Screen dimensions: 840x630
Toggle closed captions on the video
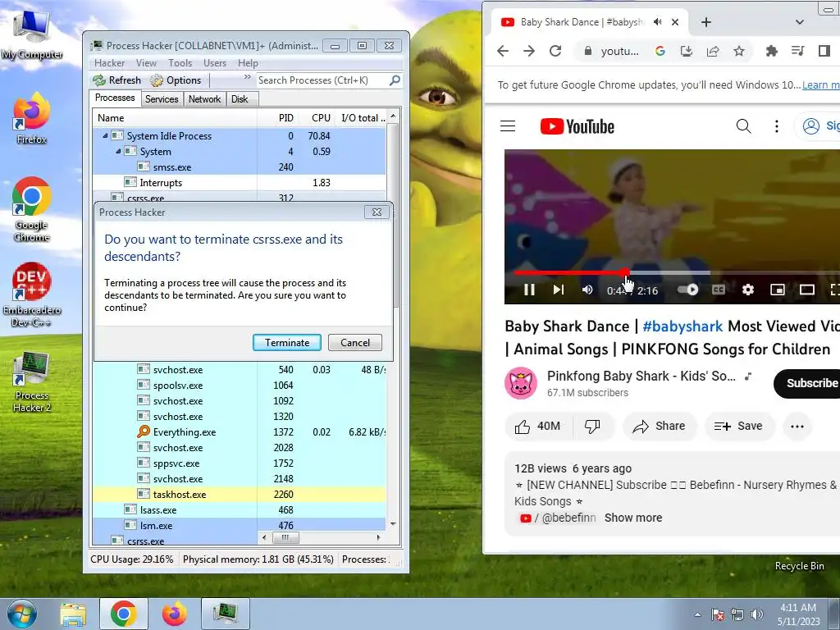point(719,290)
